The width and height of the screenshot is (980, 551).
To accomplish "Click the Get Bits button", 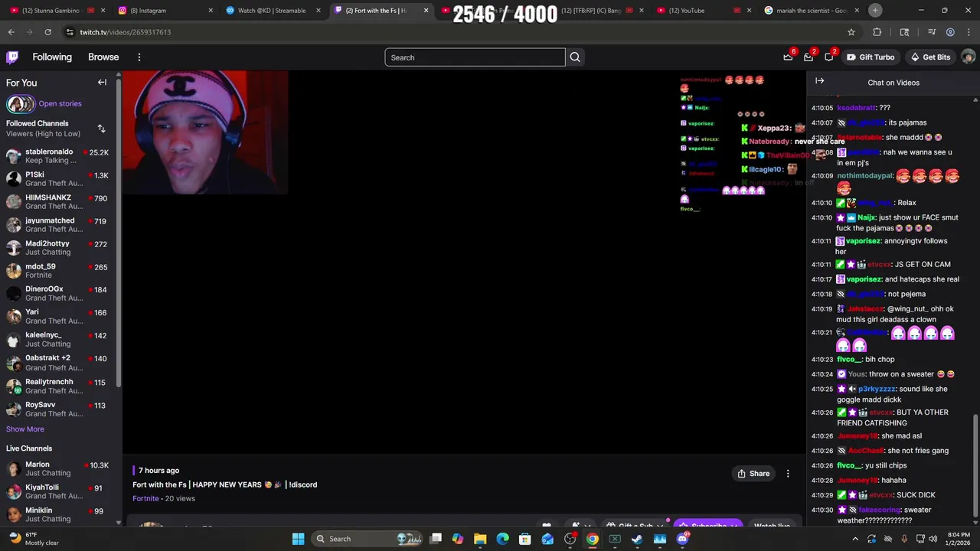I will click(x=929, y=57).
